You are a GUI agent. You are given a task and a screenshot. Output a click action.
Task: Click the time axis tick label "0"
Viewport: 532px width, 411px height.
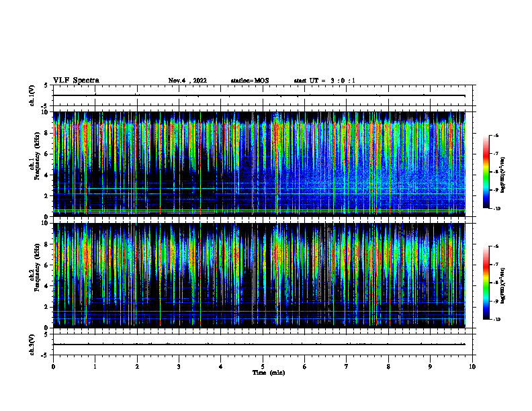53,367
